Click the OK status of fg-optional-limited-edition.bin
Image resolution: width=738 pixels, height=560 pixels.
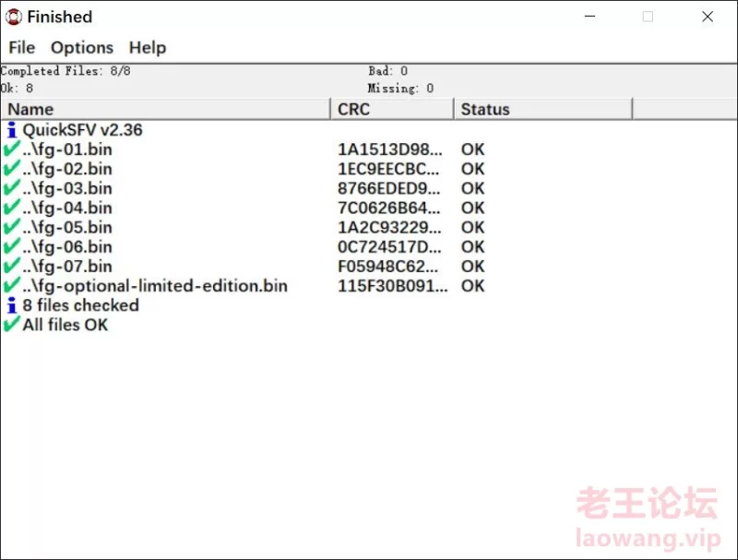pos(472,286)
